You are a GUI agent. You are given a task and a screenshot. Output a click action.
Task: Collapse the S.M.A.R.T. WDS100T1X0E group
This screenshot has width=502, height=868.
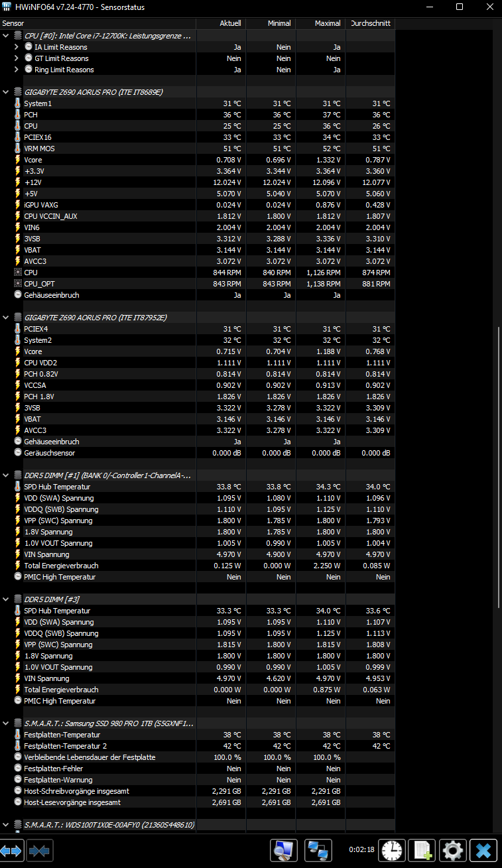(6, 825)
